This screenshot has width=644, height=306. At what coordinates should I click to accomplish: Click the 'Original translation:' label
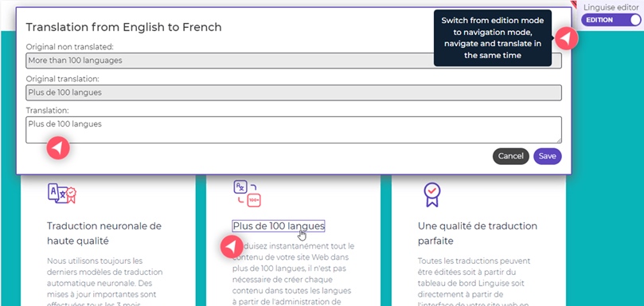tap(62, 79)
